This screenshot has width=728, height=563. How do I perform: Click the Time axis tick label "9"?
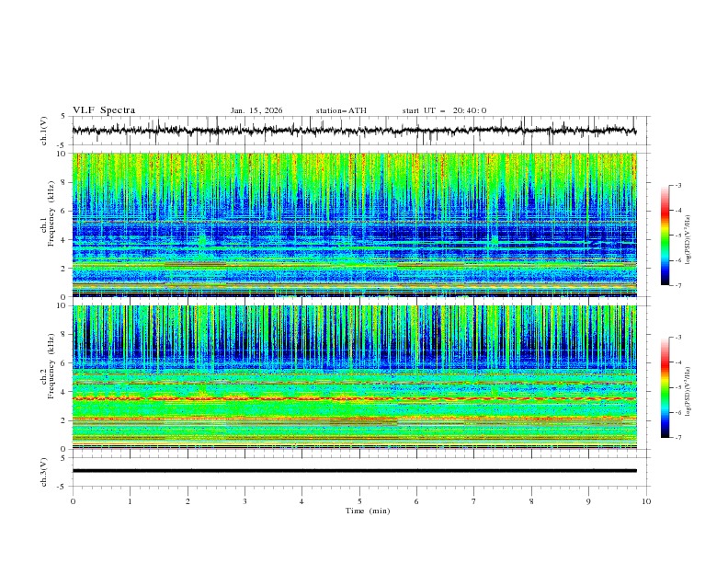[588, 501]
